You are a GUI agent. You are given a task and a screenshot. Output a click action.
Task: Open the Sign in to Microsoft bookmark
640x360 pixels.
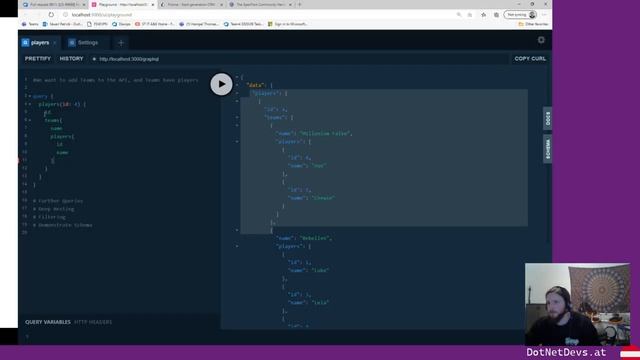pos(287,24)
